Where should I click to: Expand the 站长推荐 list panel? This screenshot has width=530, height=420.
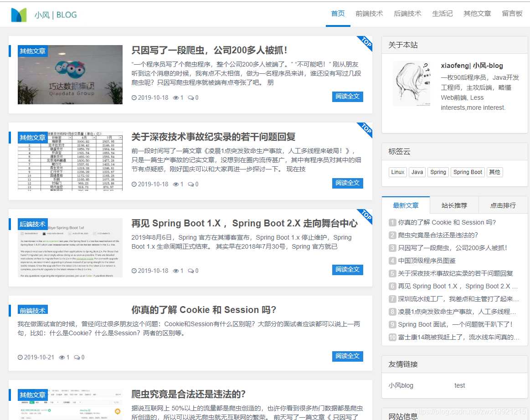click(454, 205)
